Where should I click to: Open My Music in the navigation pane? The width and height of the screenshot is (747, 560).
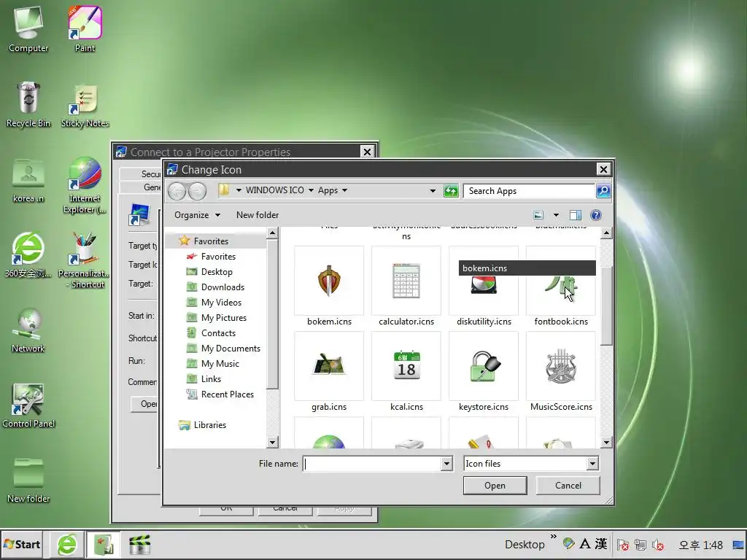213,364
